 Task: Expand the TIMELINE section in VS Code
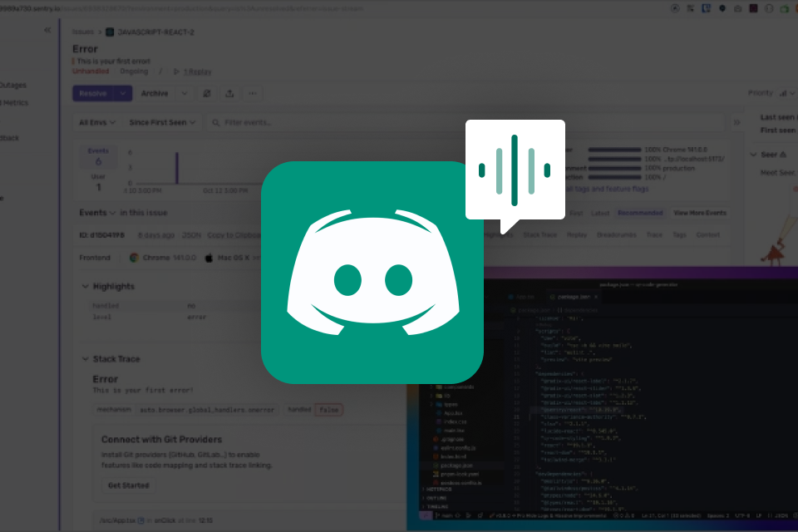pos(434,506)
